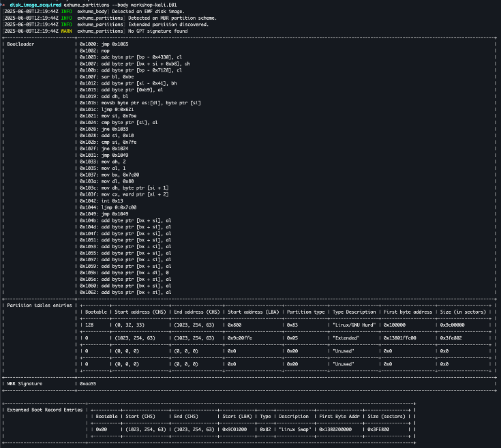Click the partition type value '0x05'
501x448 pixels.
pos(292,338)
